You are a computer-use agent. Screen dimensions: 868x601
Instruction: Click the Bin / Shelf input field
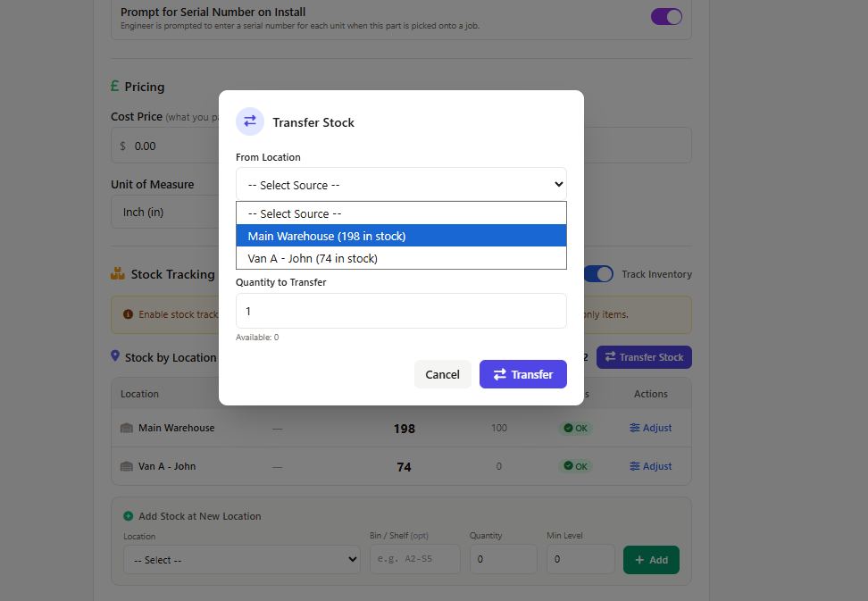pyautogui.click(x=415, y=559)
